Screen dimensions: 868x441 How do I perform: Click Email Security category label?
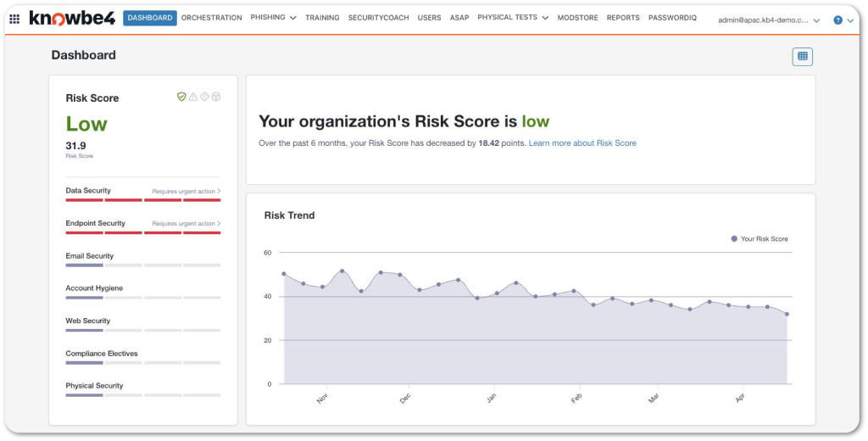89,256
